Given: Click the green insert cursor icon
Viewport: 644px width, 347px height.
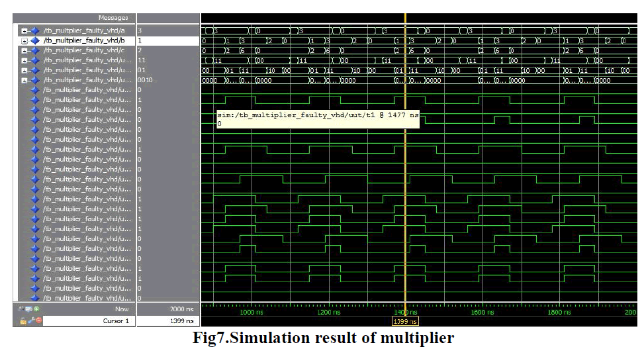Looking at the screenshot, I should 36,309.
